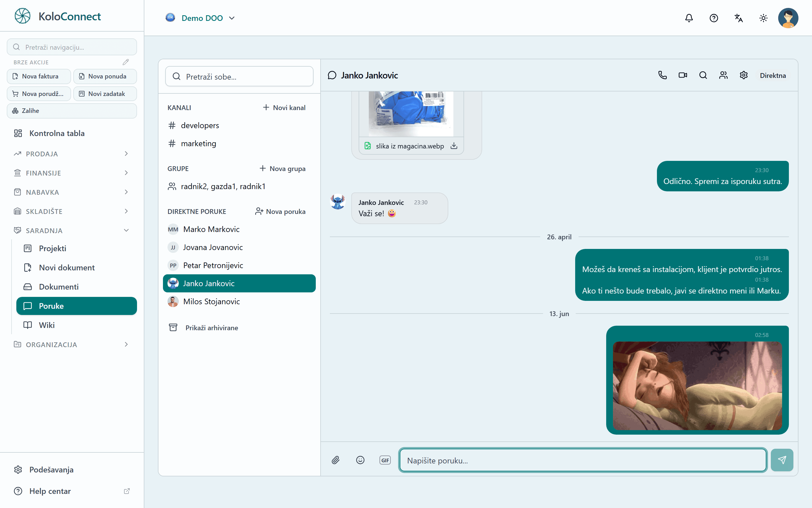Expand the SKLADIŠTE section
Image resolution: width=812 pixels, height=508 pixels.
[72, 211]
